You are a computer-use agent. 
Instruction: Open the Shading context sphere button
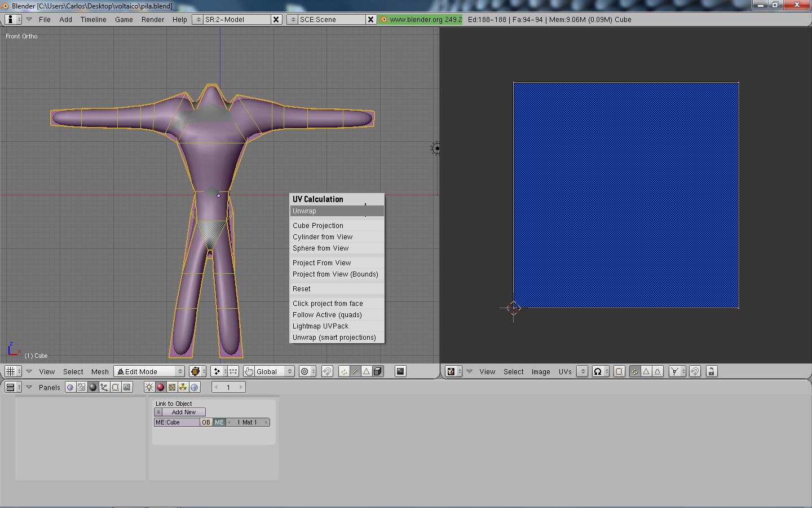(93, 387)
